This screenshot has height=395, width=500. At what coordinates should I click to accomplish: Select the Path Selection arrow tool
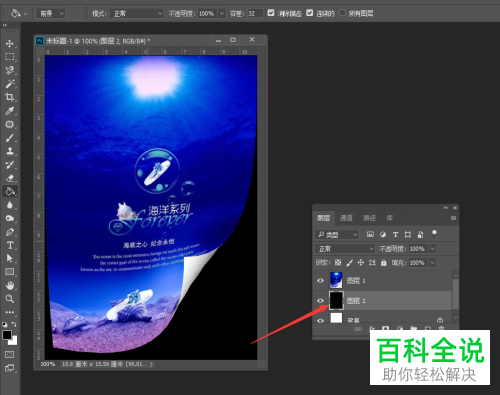10,258
